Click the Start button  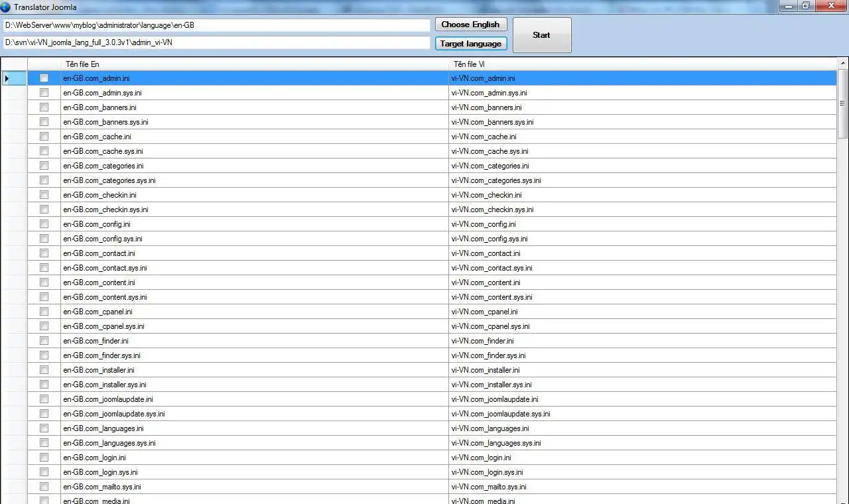click(542, 35)
